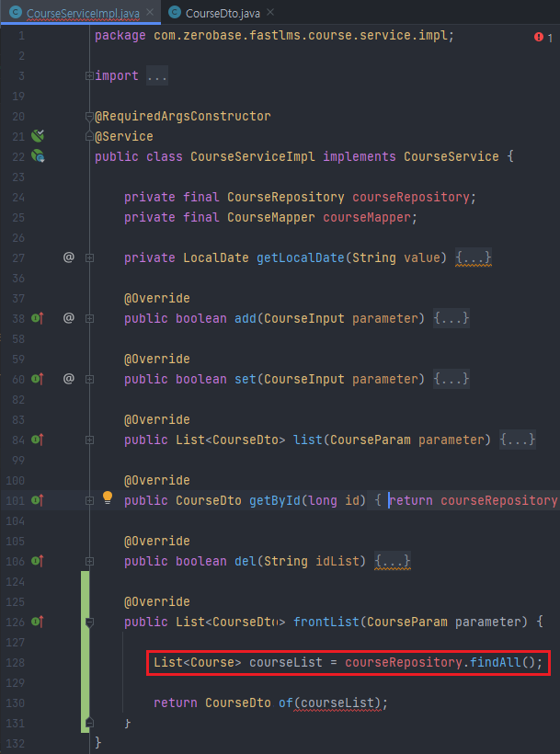This screenshot has height=754, width=560.
Task: Click implements-method gutter icon for getById
Action: click(x=38, y=500)
